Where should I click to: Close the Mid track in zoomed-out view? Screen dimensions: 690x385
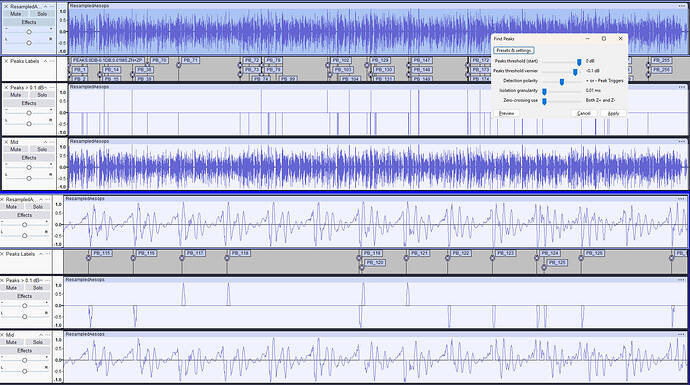coord(6,142)
